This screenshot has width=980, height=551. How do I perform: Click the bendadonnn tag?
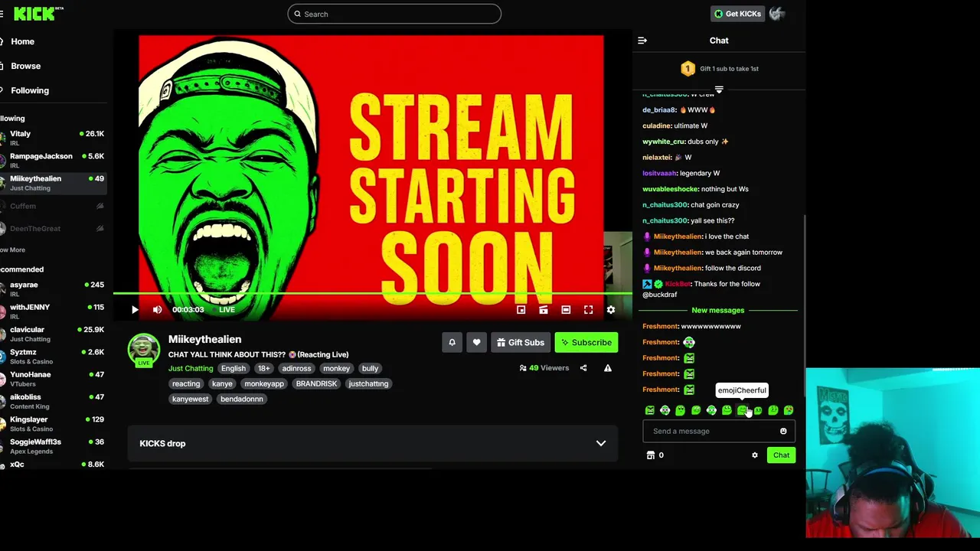click(x=242, y=399)
